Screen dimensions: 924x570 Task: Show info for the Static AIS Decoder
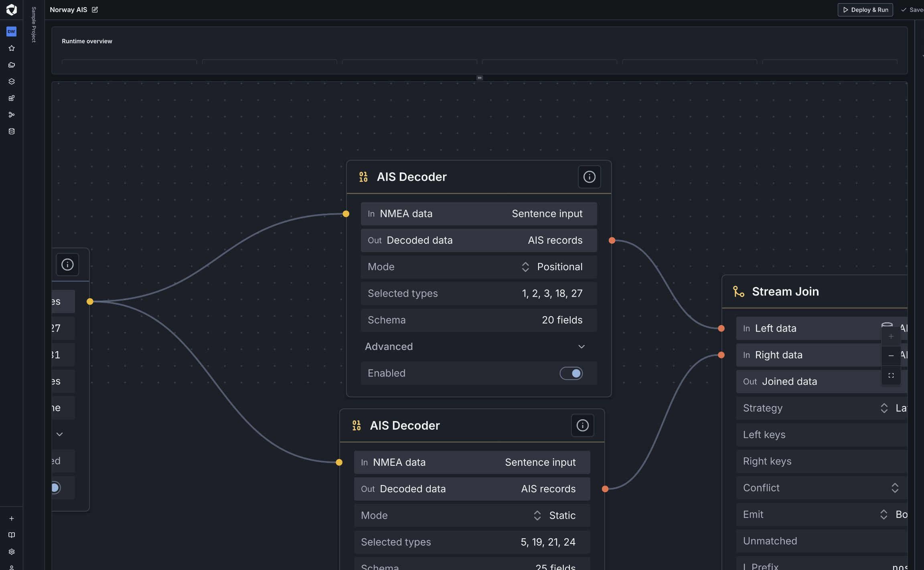[582, 425]
